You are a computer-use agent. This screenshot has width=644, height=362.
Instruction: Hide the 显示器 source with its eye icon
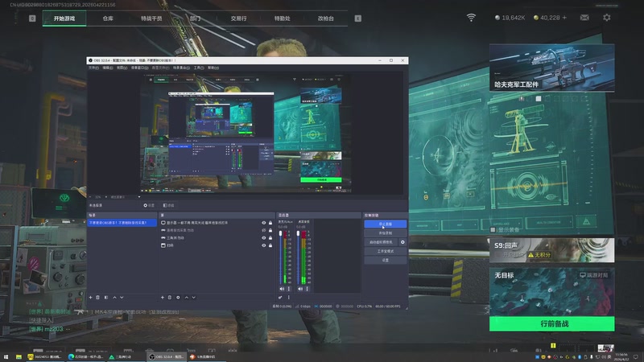click(264, 223)
